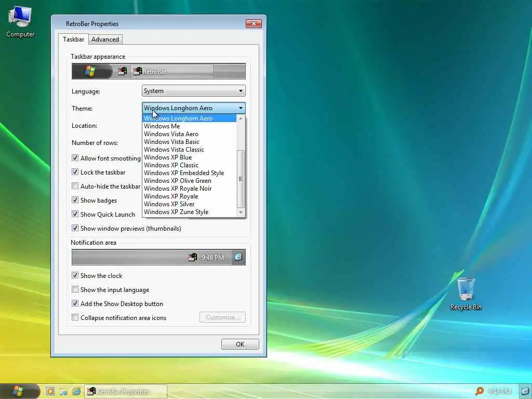Viewport: 532px width, 399px height.
Task: Pick Windows XP Royale Noir from the list
Action: pos(189,189)
